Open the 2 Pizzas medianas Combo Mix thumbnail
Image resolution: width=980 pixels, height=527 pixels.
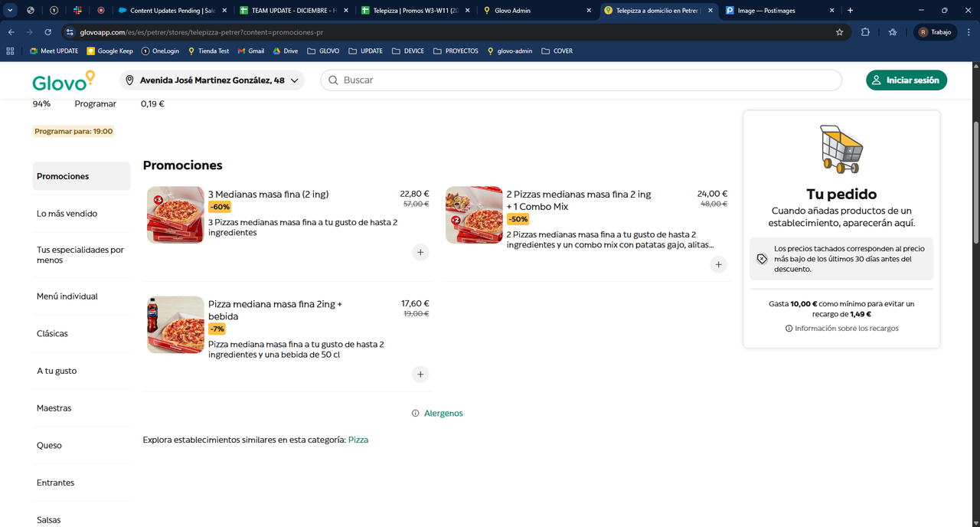[474, 214]
